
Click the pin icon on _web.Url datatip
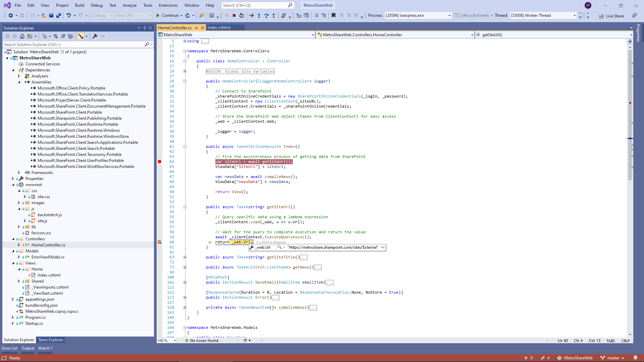pyautogui.click(x=383, y=247)
